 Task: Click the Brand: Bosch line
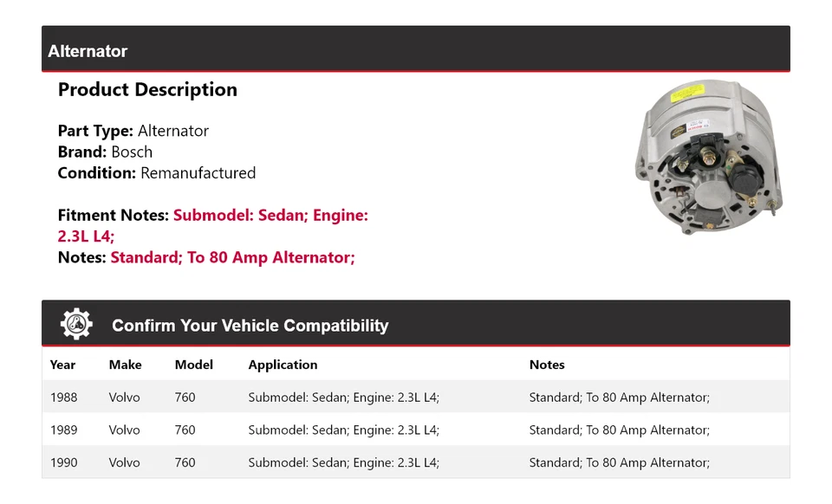(105, 152)
